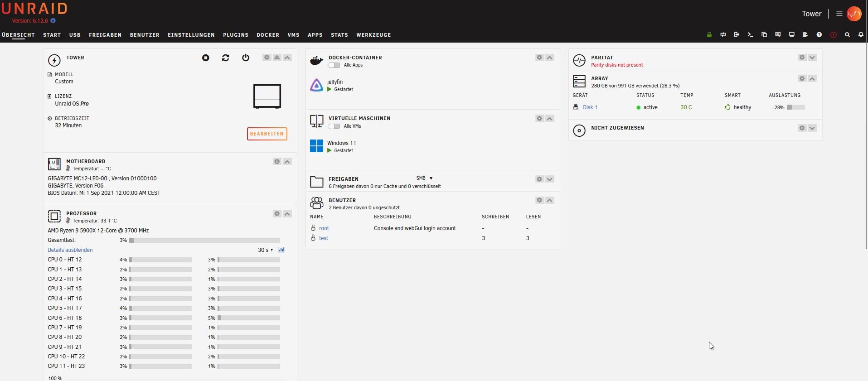
Task: Open the gear settings of Benutzer panel
Action: [x=539, y=200]
